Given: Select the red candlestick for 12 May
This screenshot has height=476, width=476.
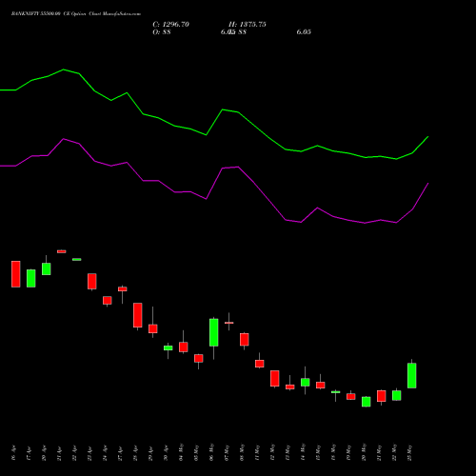Looking at the screenshot, I should (x=275, y=378).
